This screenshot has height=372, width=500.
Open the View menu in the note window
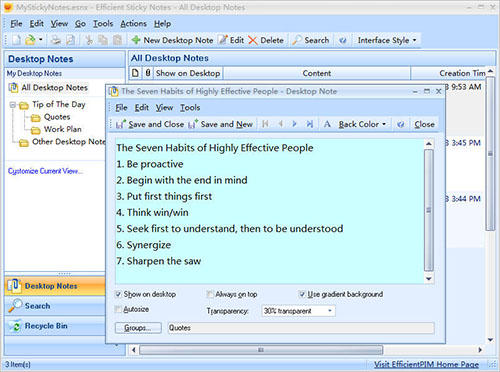coord(164,108)
